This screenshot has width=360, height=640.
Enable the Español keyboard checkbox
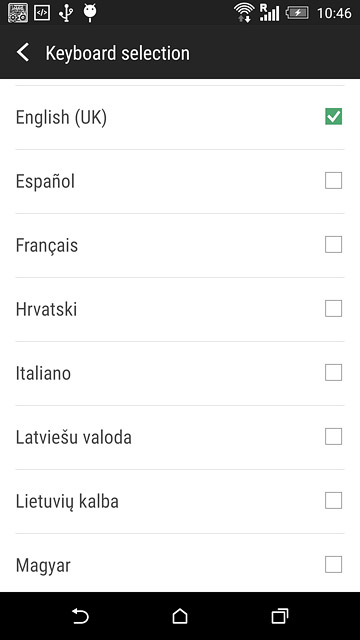333,180
